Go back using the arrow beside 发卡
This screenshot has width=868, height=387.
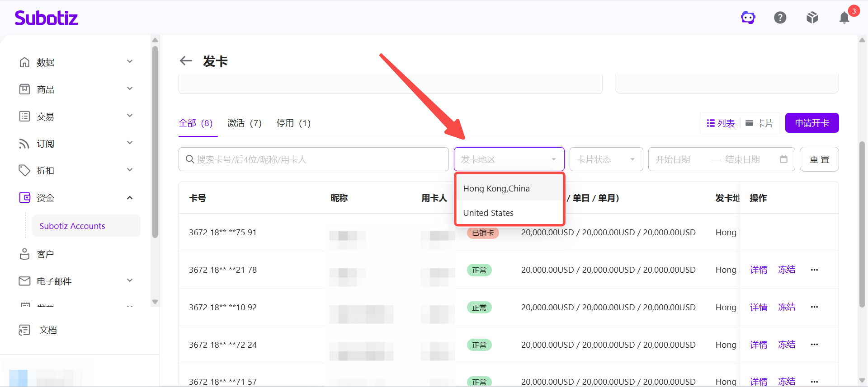point(186,61)
